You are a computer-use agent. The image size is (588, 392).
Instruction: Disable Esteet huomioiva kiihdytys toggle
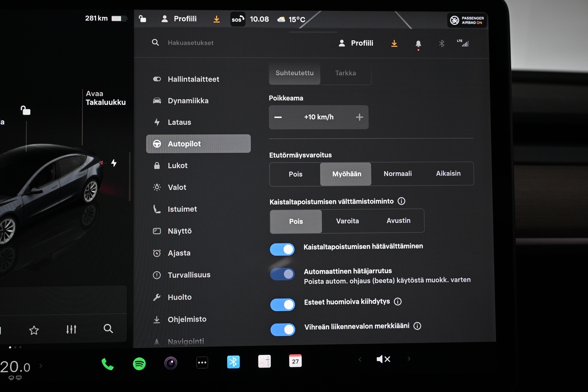pyautogui.click(x=283, y=305)
